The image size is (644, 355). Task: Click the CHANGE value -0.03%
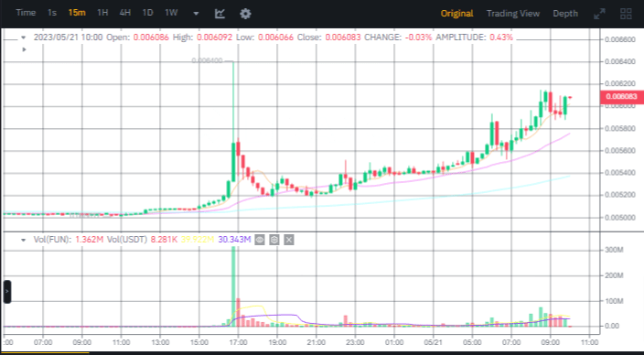coord(419,38)
